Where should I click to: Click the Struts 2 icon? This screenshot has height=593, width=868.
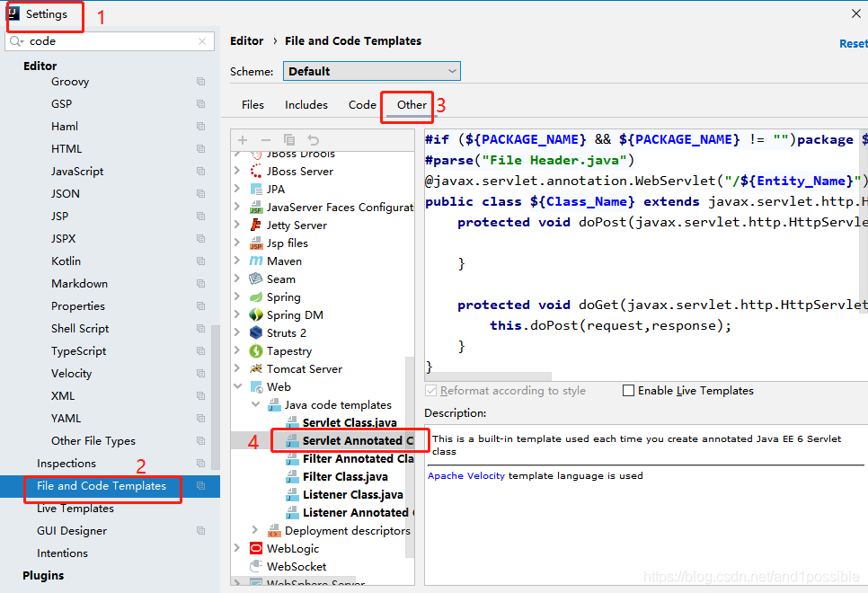[256, 332]
